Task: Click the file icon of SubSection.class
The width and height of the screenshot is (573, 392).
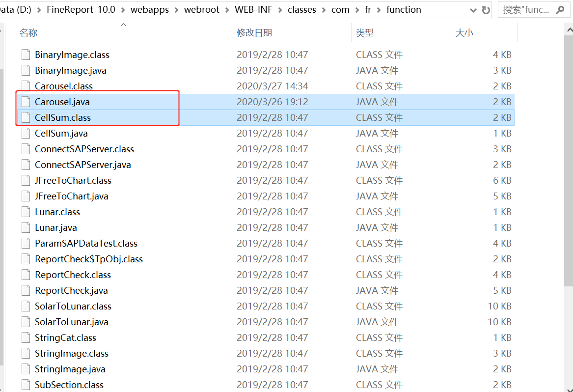Action: (26, 385)
